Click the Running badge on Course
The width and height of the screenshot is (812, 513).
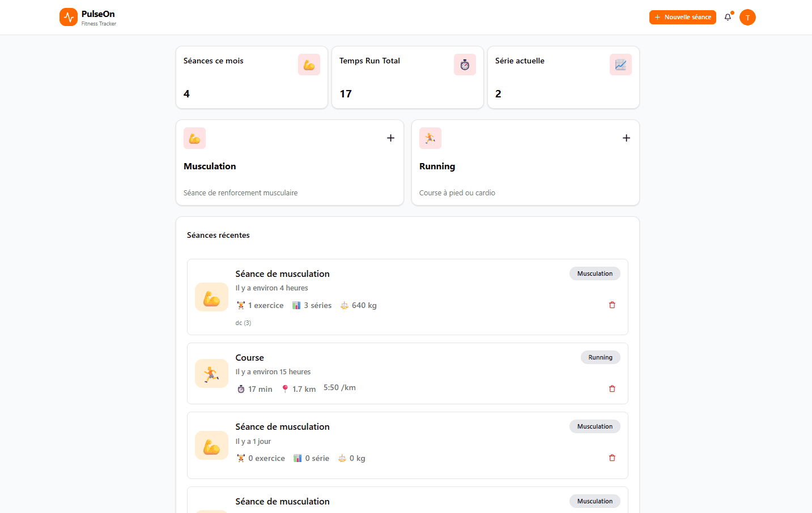(x=601, y=357)
